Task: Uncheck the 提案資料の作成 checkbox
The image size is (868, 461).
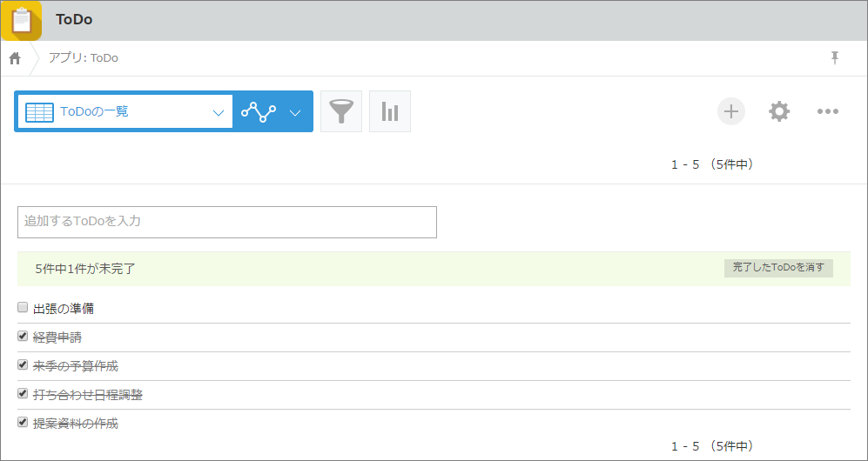Action: [x=23, y=423]
